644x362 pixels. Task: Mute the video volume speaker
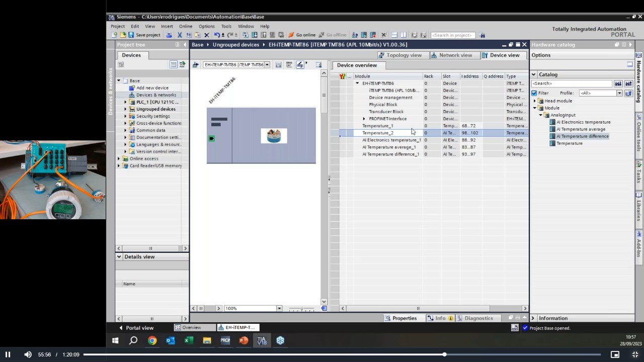click(x=28, y=354)
